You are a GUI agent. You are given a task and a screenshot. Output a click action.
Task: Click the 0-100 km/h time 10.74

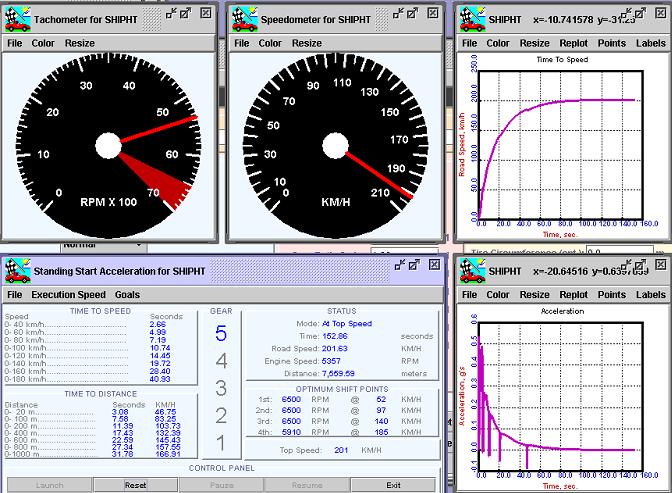pyautogui.click(x=160, y=348)
